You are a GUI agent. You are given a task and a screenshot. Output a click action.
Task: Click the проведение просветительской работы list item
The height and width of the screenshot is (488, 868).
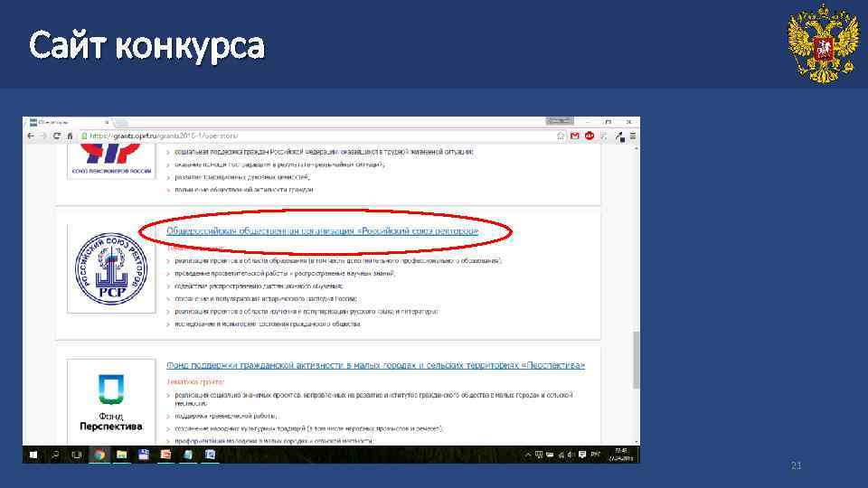tap(285, 273)
